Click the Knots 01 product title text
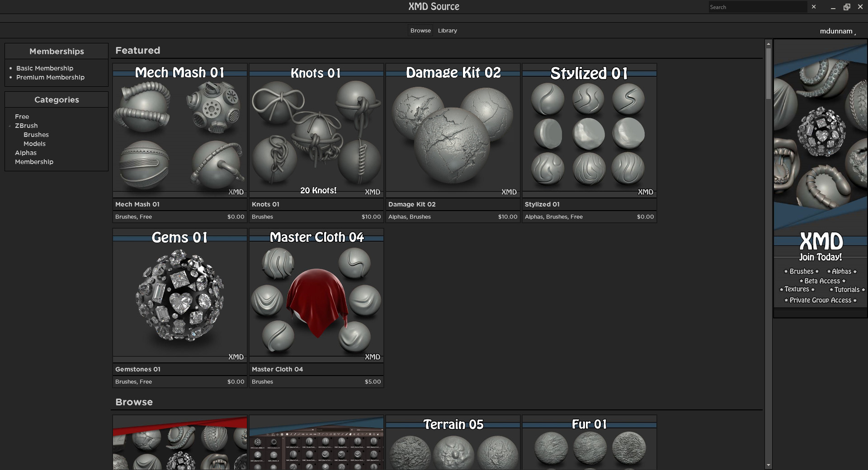The height and width of the screenshot is (470, 868). click(x=265, y=204)
